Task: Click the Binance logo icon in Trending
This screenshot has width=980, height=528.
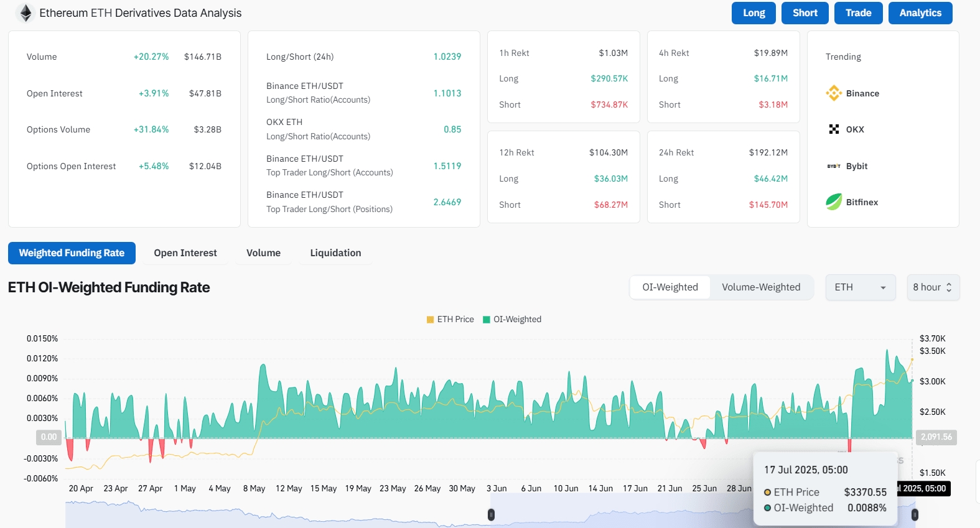Action: pos(834,93)
